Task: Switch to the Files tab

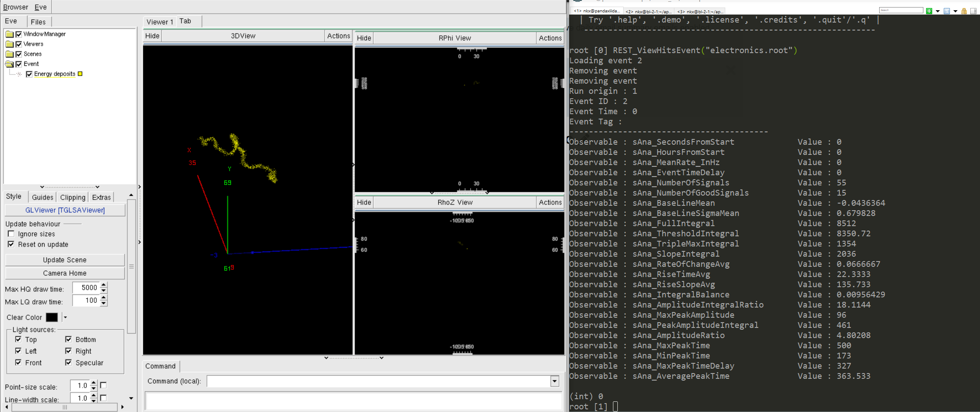Action: tap(38, 22)
